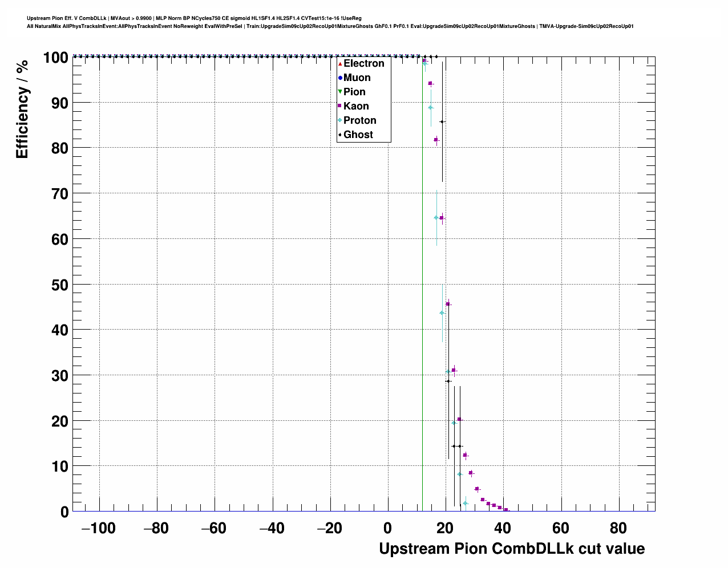Click the 'Upstream Pion CombDLLk cut value' x-axis title
This screenshot has width=728, height=568.
click(x=512, y=549)
